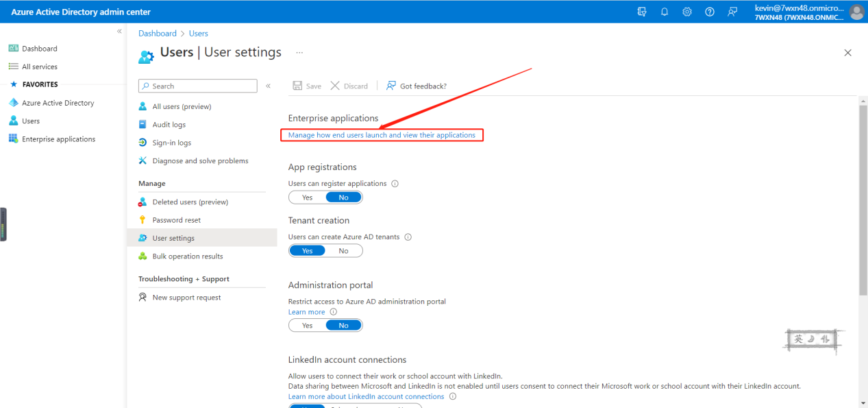Set Restrict access to administration portal Yes
Viewport: 868px width, 408px height.
(307, 326)
